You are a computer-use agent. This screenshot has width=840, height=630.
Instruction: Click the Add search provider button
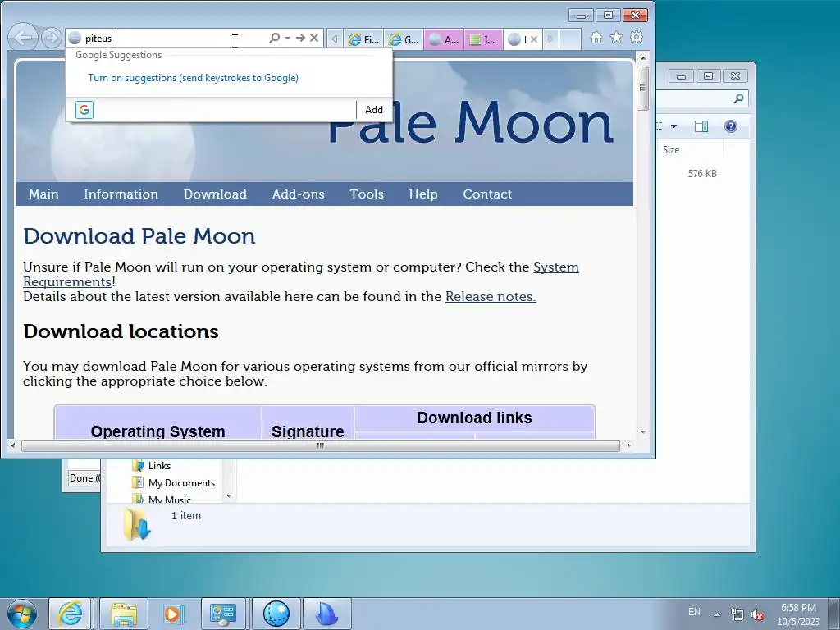tap(374, 110)
